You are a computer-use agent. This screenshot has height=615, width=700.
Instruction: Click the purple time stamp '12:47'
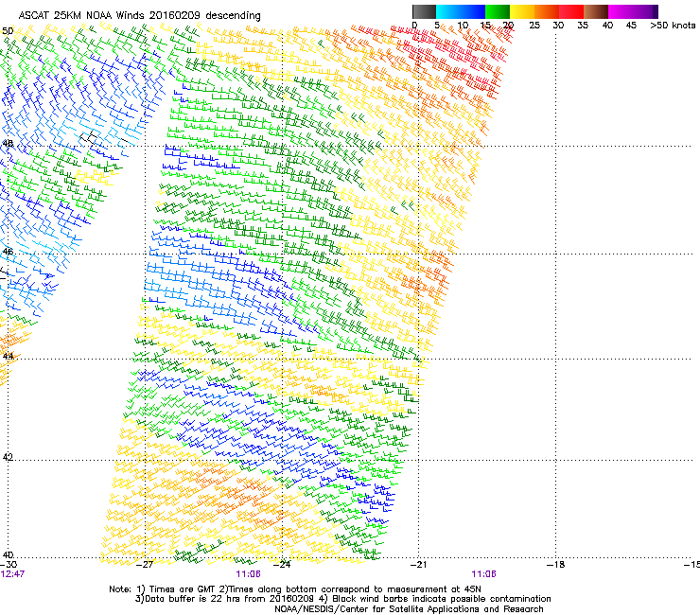[12, 574]
